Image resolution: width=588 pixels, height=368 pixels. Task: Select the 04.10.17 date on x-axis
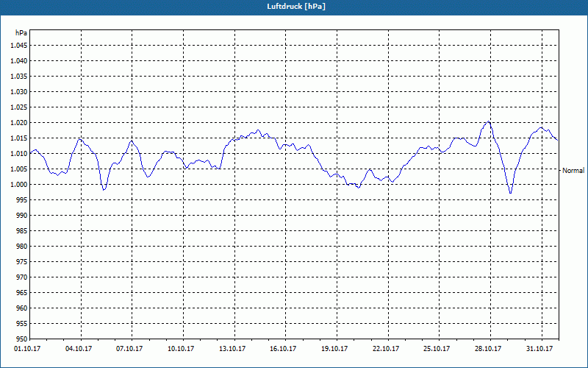pos(79,349)
